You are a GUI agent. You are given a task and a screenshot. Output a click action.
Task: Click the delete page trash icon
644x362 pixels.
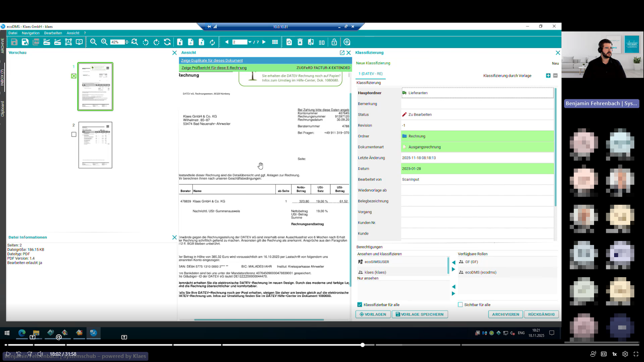point(300,42)
